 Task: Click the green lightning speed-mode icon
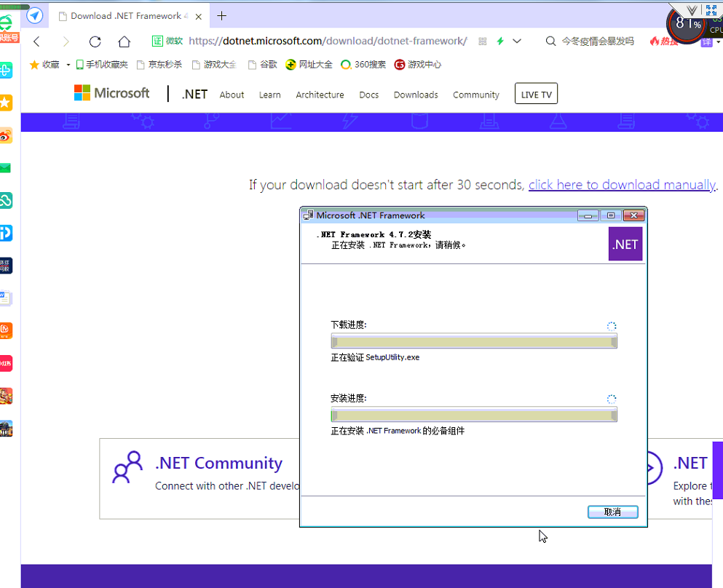500,41
